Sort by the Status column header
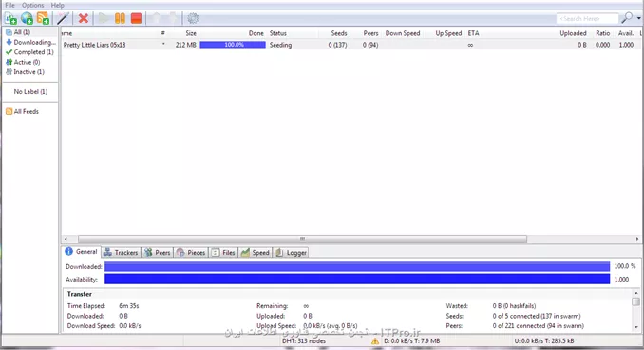Viewport: 644px width, 350px height. coord(278,33)
